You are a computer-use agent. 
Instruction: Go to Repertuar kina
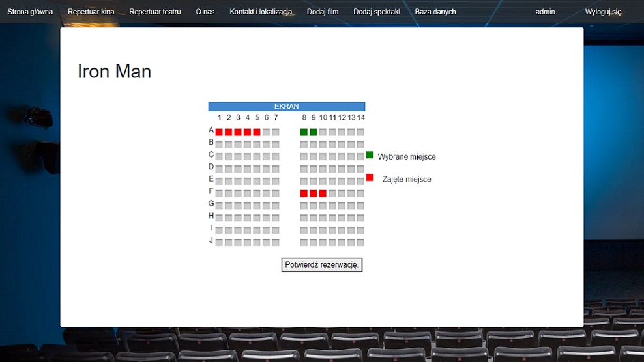pos(91,12)
